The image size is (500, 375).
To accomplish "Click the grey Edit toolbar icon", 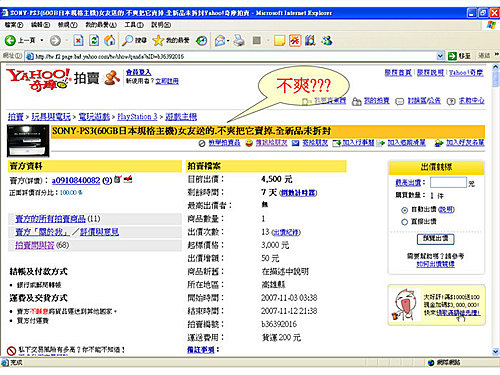I will coord(257,41).
